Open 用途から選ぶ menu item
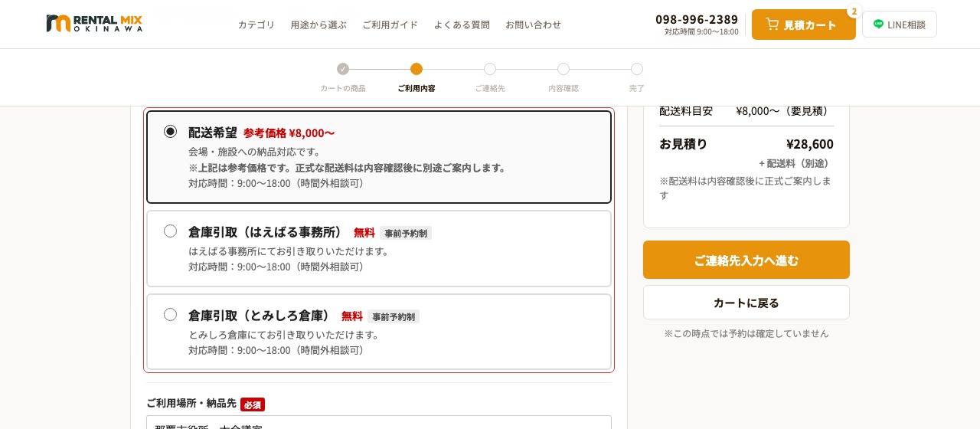This screenshot has height=429, width=980. 318,25
